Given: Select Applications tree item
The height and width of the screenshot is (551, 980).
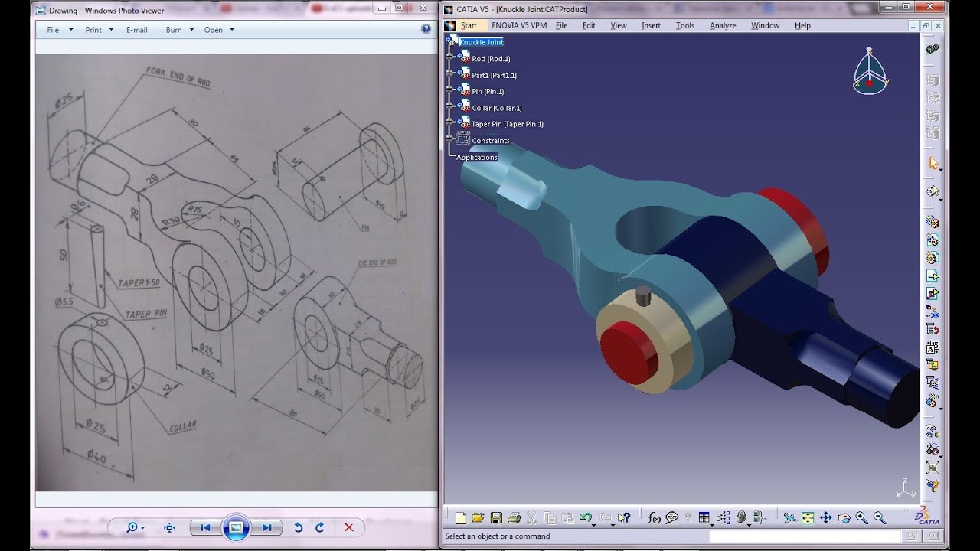Looking at the screenshot, I should [477, 157].
